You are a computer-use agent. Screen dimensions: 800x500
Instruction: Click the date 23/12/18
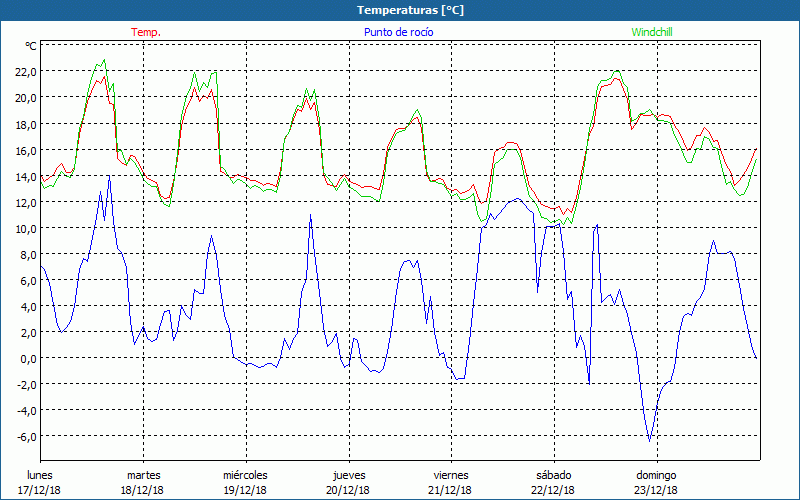pos(656,490)
